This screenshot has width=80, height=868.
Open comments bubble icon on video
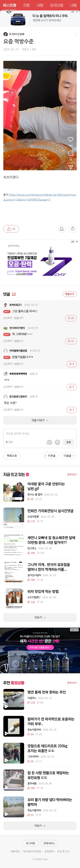pyautogui.click(x=71, y=153)
